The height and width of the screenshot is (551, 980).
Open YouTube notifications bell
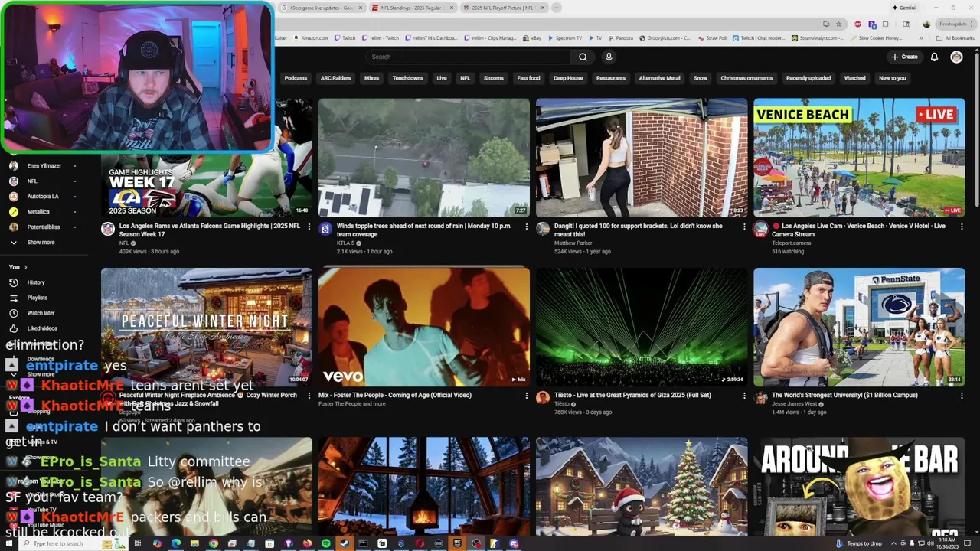pyautogui.click(x=934, y=57)
